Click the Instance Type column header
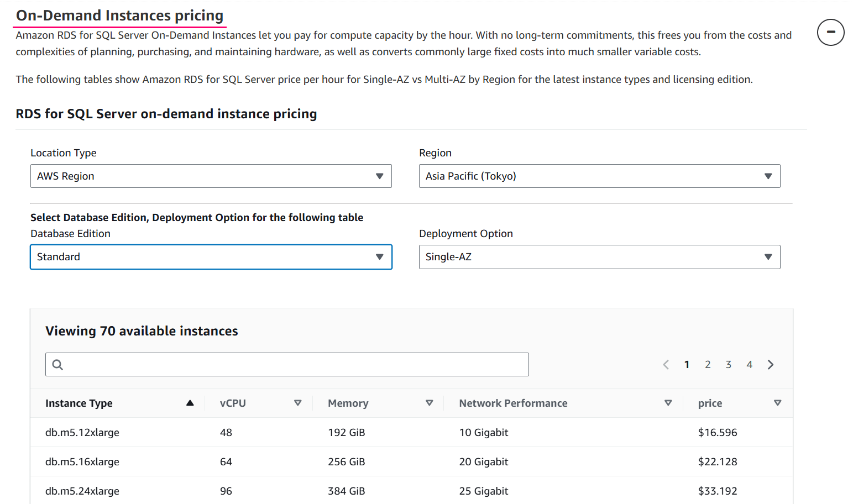This screenshot has width=853, height=504. [79, 403]
